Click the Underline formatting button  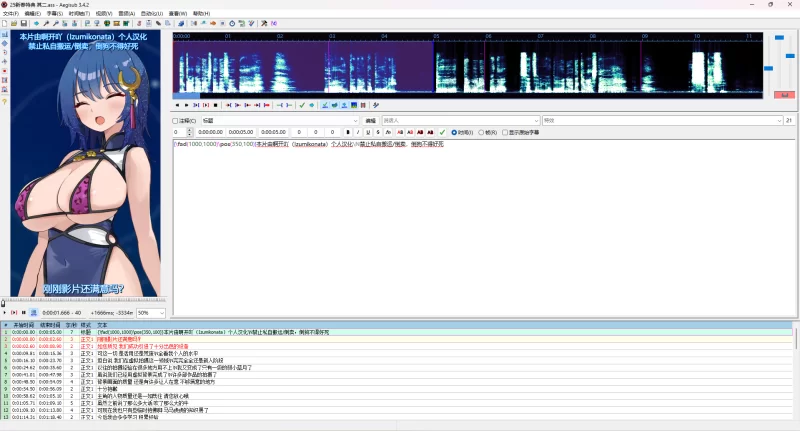click(x=368, y=132)
